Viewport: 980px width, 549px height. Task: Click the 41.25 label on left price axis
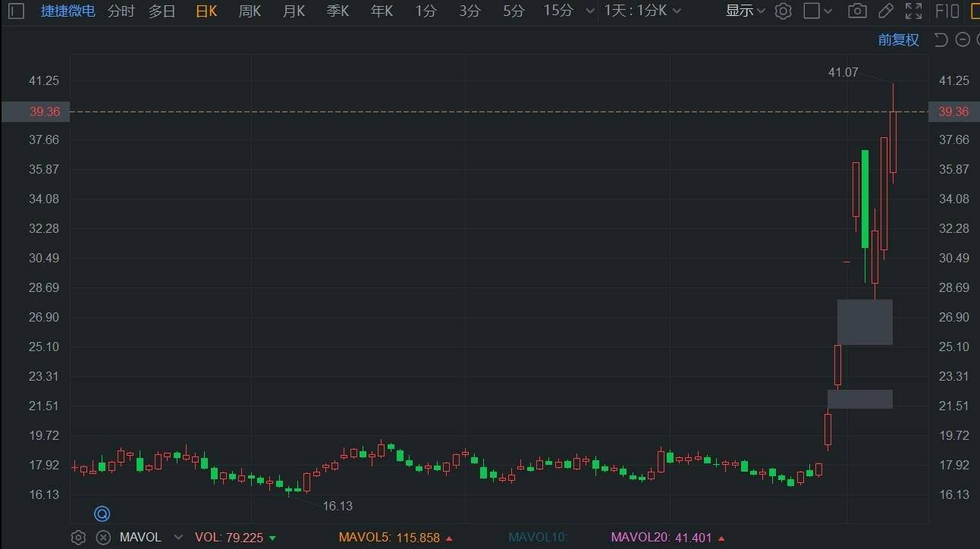(x=44, y=80)
